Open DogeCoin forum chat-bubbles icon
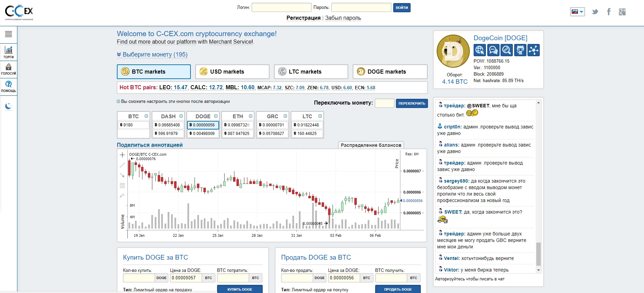This screenshot has height=293, width=644. coord(493,50)
